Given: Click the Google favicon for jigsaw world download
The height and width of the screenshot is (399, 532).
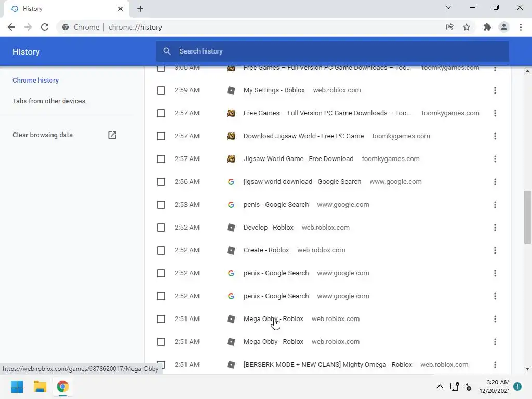Looking at the screenshot, I should click(231, 182).
